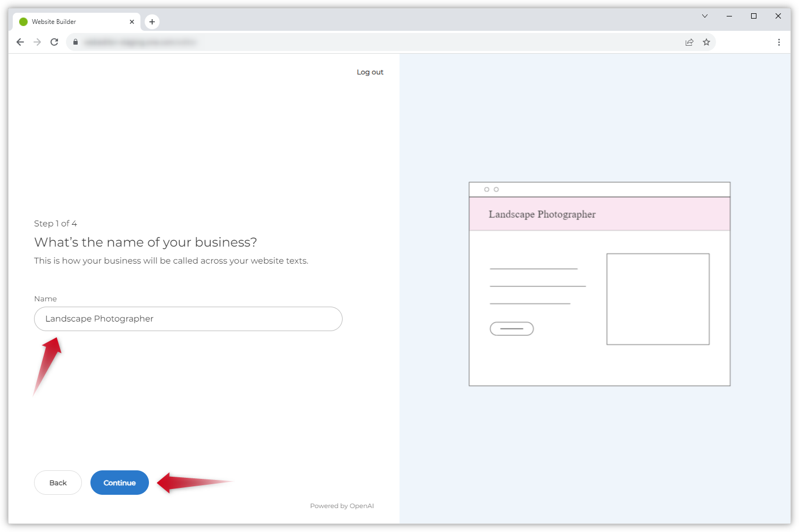Image resolution: width=799 pixels, height=532 pixels.
Task: Click the Log out link
Action: point(370,72)
